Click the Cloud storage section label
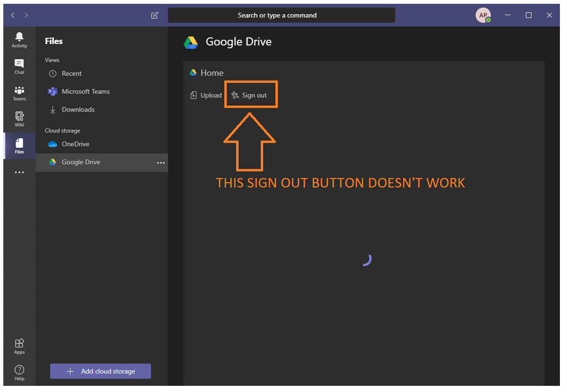This screenshot has width=567, height=392. point(62,131)
